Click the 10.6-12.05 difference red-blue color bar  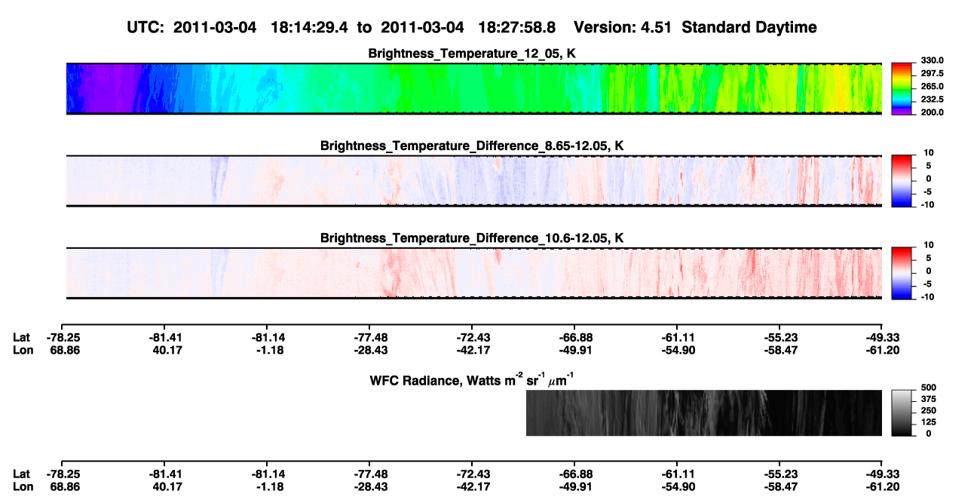(902, 272)
